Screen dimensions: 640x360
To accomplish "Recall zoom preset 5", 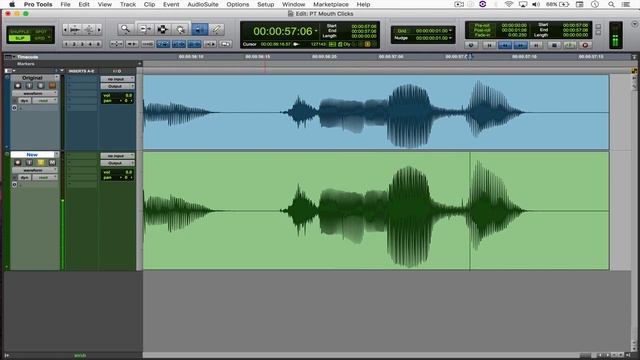I will [x=98, y=44].
